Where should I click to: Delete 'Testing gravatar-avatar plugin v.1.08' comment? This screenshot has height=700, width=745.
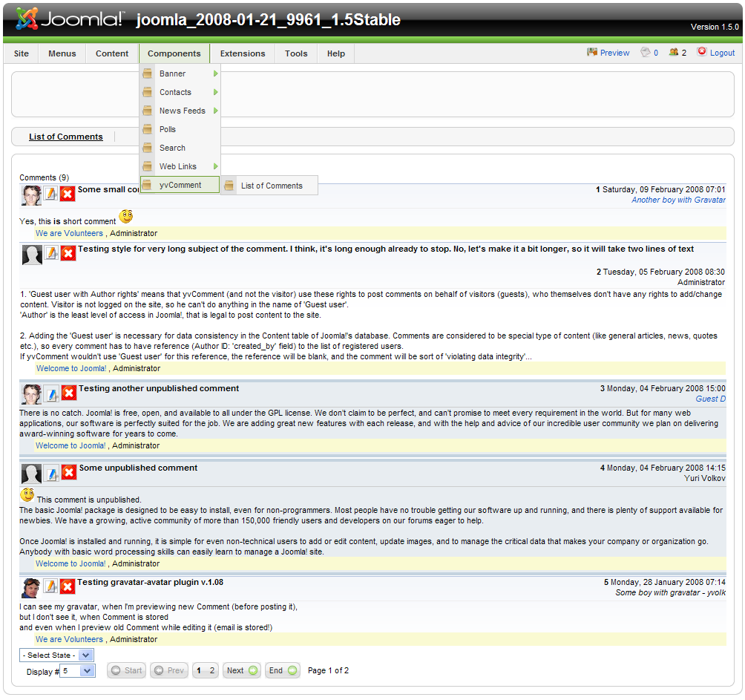(68, 586)
